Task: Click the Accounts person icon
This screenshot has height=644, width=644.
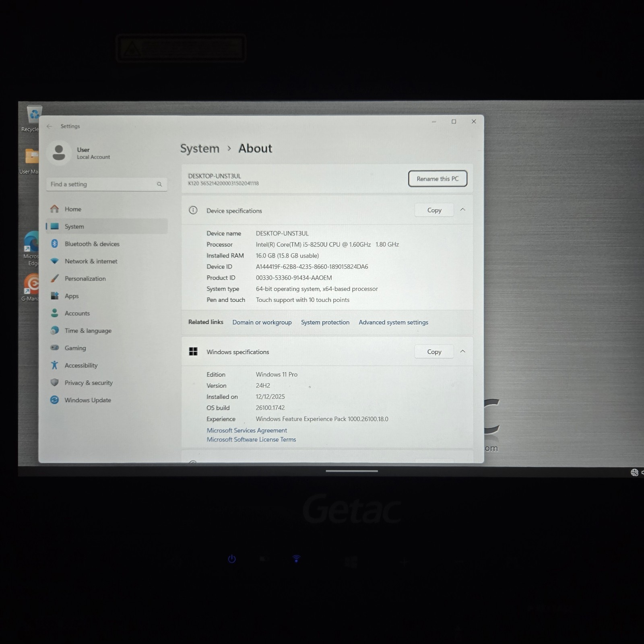Action: (x=55, y=313)
